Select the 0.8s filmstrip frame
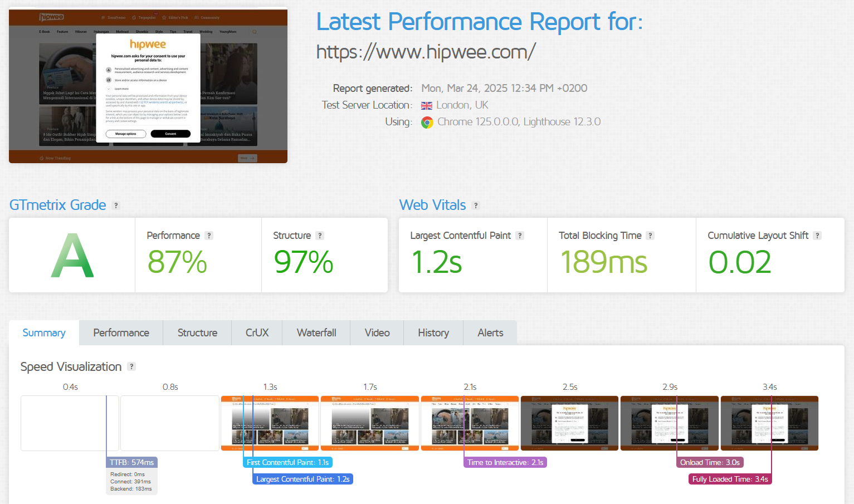This screenshot has width=854, height=504. tap(170, 423)
